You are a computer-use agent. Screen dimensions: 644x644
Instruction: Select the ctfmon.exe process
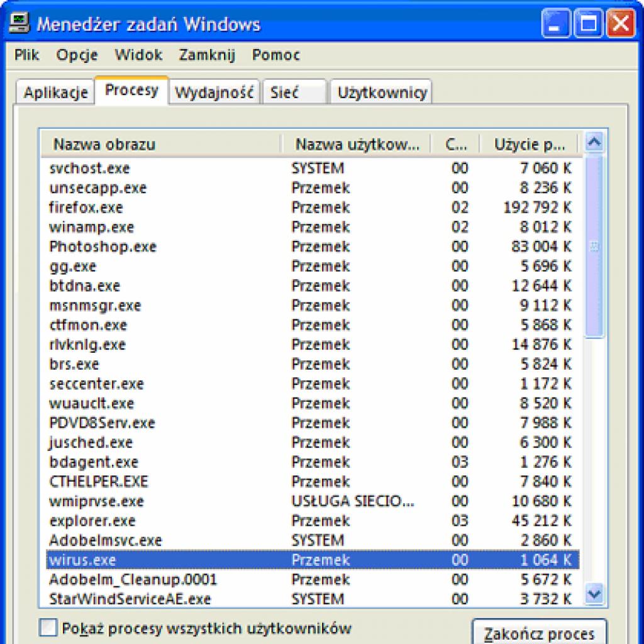point(312,325)
